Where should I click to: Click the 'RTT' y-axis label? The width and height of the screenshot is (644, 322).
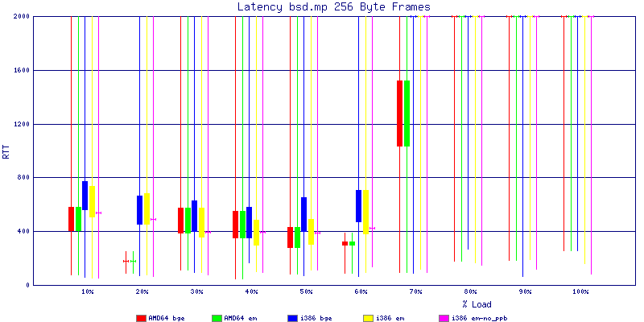pyautogui.click(x=6, y=151)
